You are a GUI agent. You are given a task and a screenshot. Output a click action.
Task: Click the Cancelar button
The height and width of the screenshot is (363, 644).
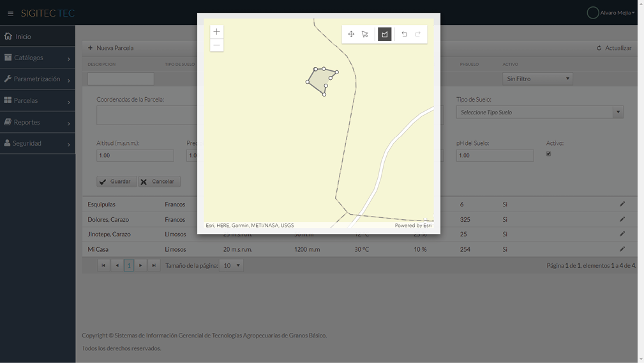(159, 181)
